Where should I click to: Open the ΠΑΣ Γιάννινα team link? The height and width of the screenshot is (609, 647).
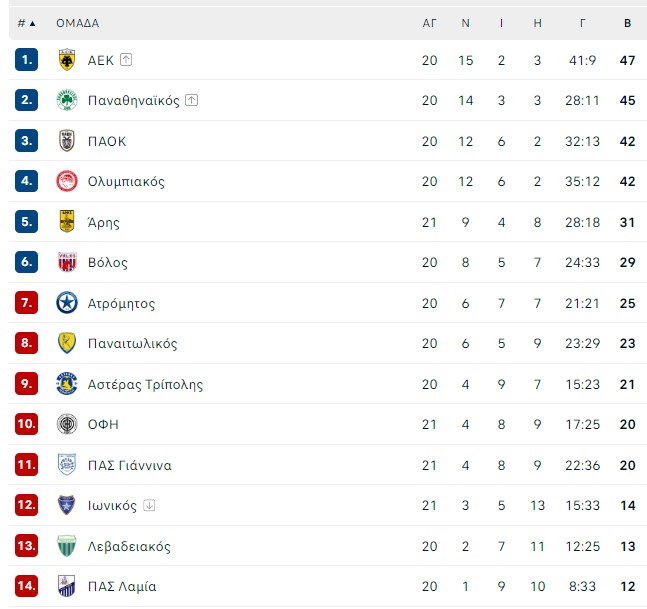[x=130, y=465]
